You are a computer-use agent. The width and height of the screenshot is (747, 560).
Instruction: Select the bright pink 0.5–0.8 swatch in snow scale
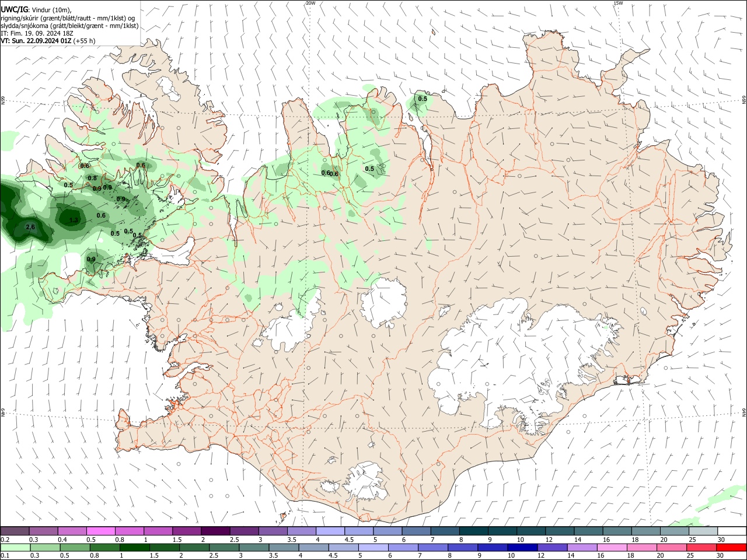(100, 531)
